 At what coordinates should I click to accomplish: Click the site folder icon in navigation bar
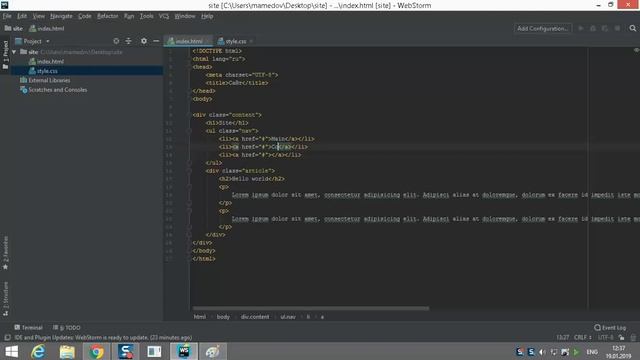pos(8,28)
